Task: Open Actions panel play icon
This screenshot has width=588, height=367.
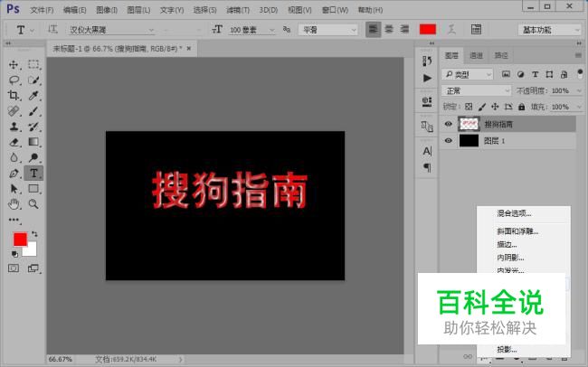Action: 427,78
